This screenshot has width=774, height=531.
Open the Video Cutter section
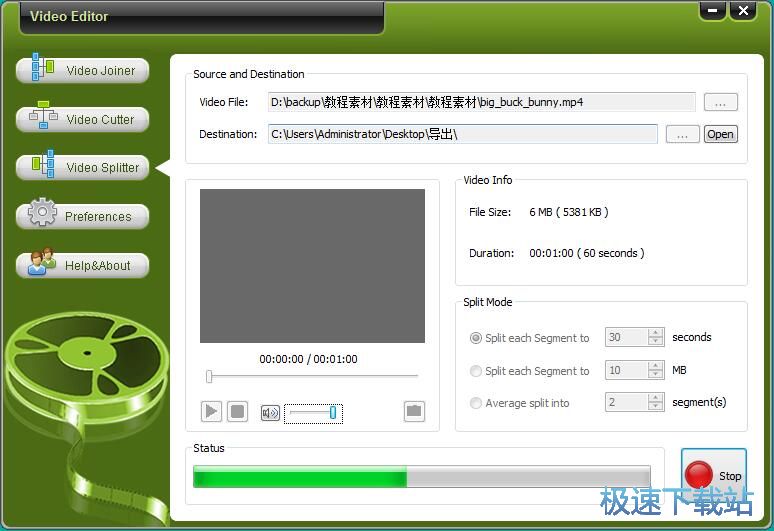tap(82, 119)
